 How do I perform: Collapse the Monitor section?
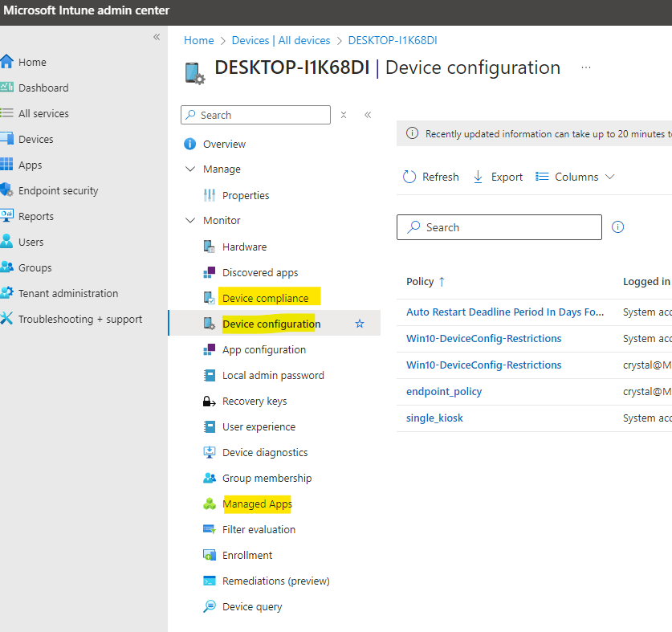point(189,220)
